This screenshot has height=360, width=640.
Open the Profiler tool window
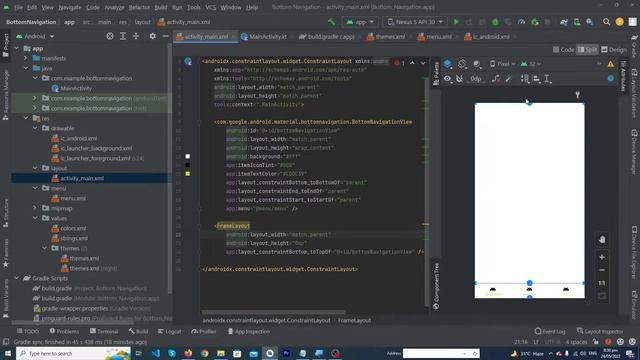[204, 331]
